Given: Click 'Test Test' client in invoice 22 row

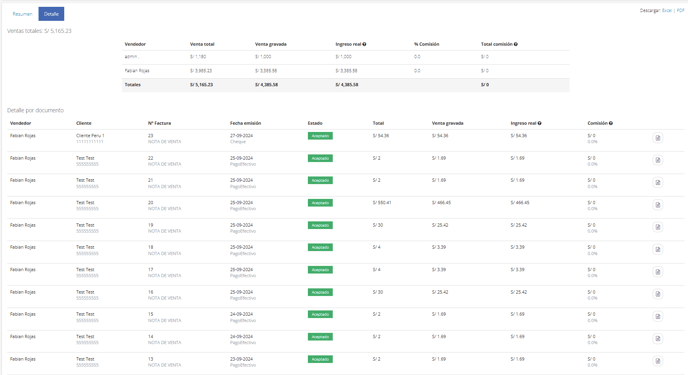Looking at the screenshot, I should [85, 158].
